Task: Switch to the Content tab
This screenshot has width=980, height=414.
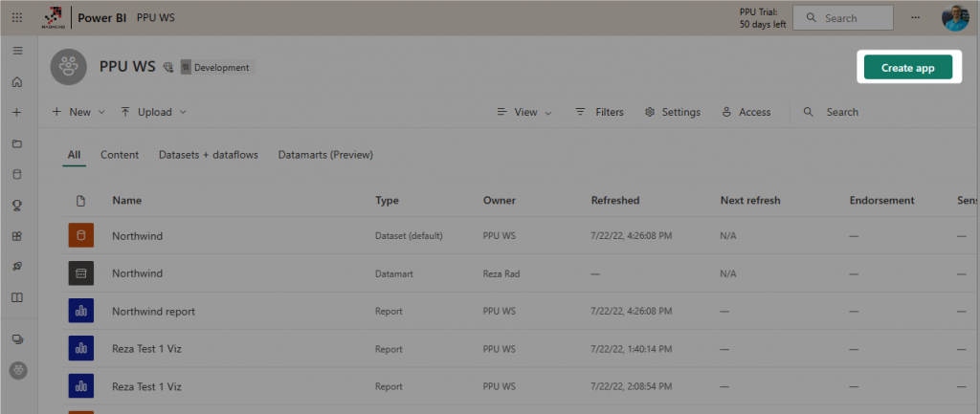Action: [120, 155]
